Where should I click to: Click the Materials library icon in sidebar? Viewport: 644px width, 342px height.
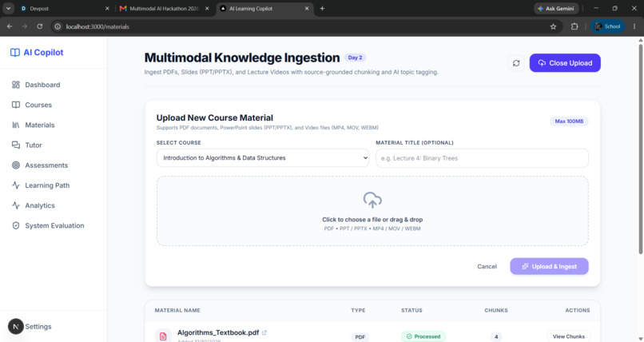point(16,125)
